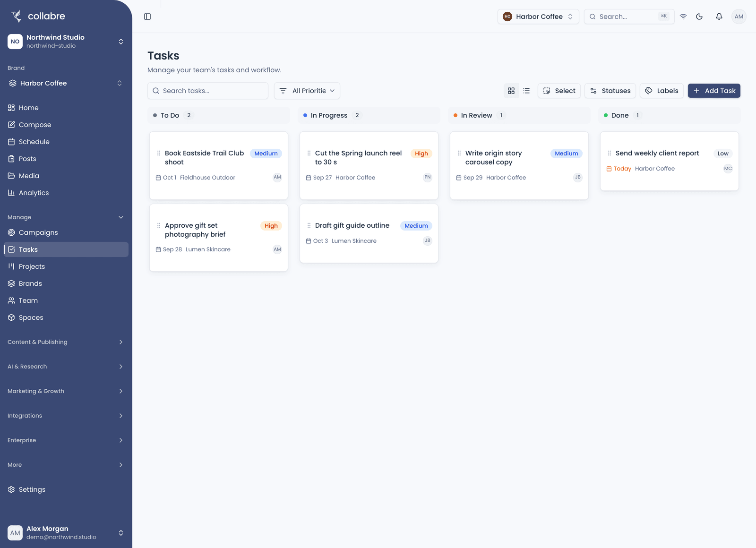Open Campaigns in sidebar
756x548 pixels.
(66, 232)
